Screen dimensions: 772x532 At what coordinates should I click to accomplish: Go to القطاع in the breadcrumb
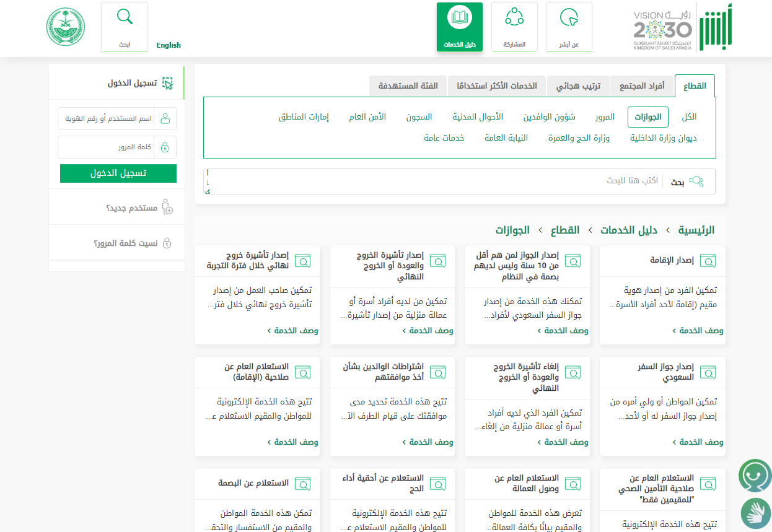565,230
